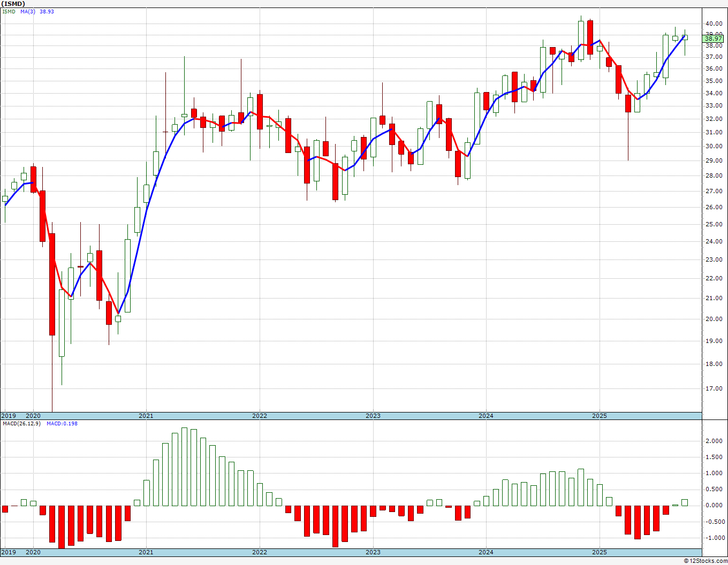Click 2025 on the MACD panel time axis
The width and height of the screenshot is (728, 565).
600,552
